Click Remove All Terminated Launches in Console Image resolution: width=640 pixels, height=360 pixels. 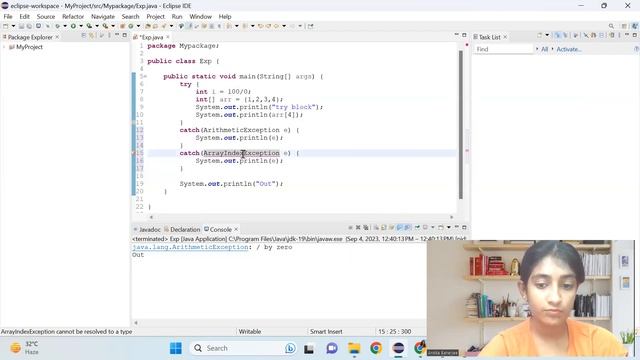[x=366, y=227]
